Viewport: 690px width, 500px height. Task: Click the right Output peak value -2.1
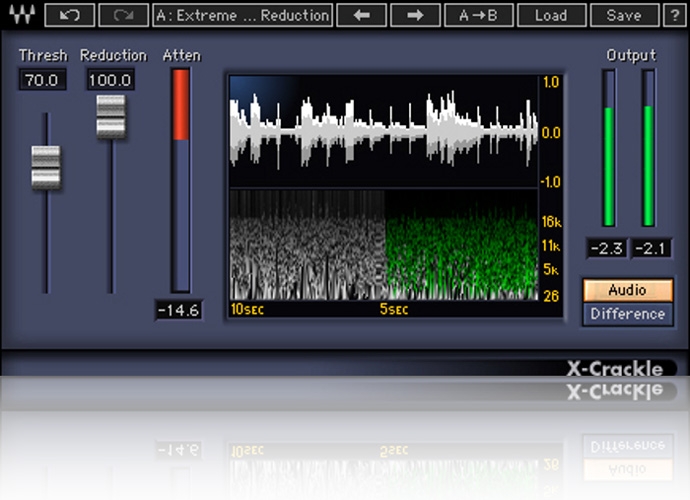(x=648, y=248)
